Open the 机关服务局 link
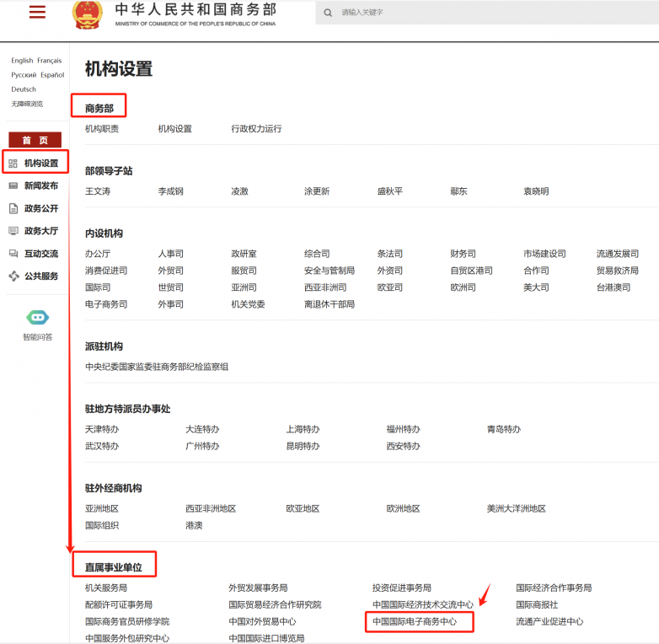 pyautogui.click(x=106, y=588)
